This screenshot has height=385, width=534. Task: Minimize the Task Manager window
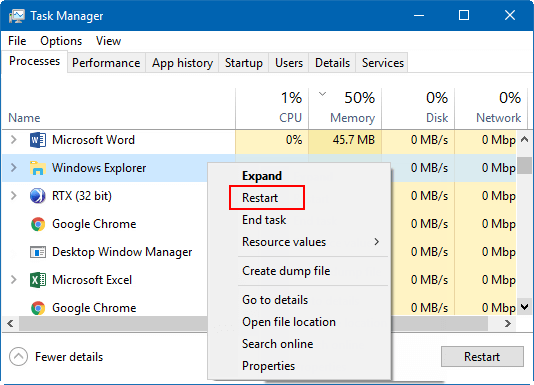click(x=419, y=15)
